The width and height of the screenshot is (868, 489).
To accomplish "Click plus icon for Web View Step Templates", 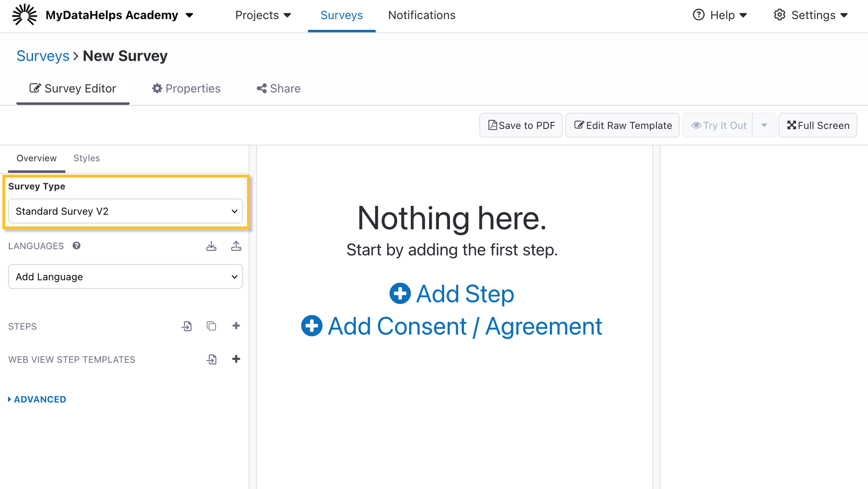I will point(236,359).
